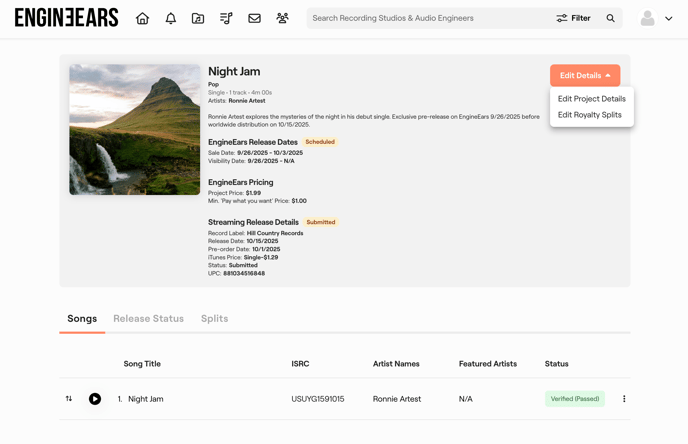This screenshot has height=444, width=688.
Task: Click the search magnifier icon
Action: click(x=610, y=18)
